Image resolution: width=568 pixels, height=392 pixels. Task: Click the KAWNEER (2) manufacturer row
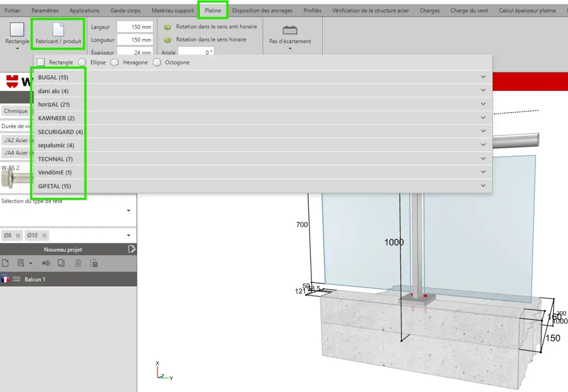click(x=263, y=118)
